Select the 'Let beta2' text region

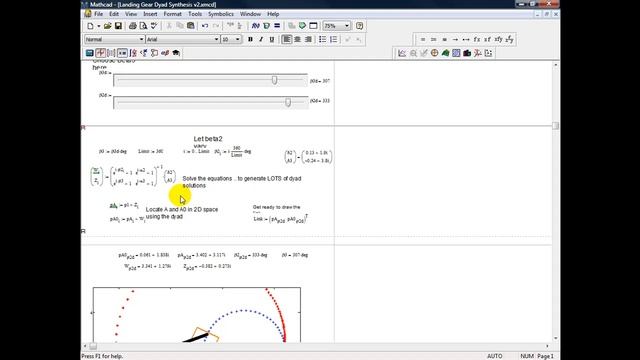pos(208,139)
